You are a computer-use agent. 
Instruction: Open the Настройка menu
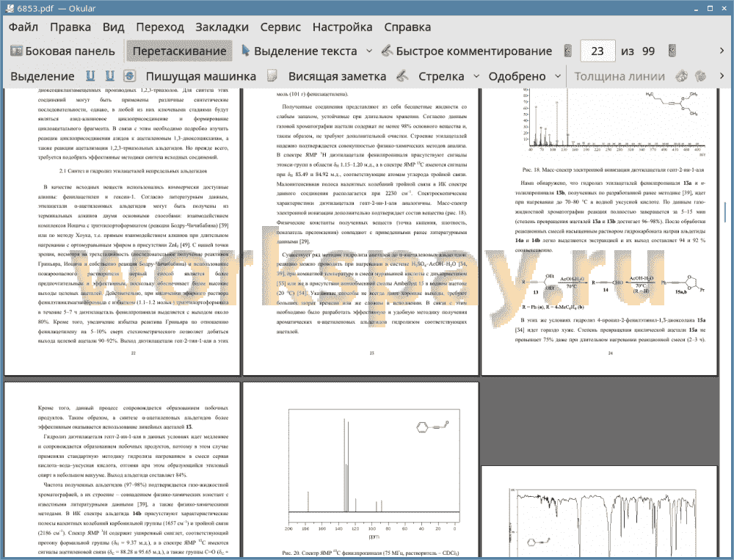click(x=342, y=27)
